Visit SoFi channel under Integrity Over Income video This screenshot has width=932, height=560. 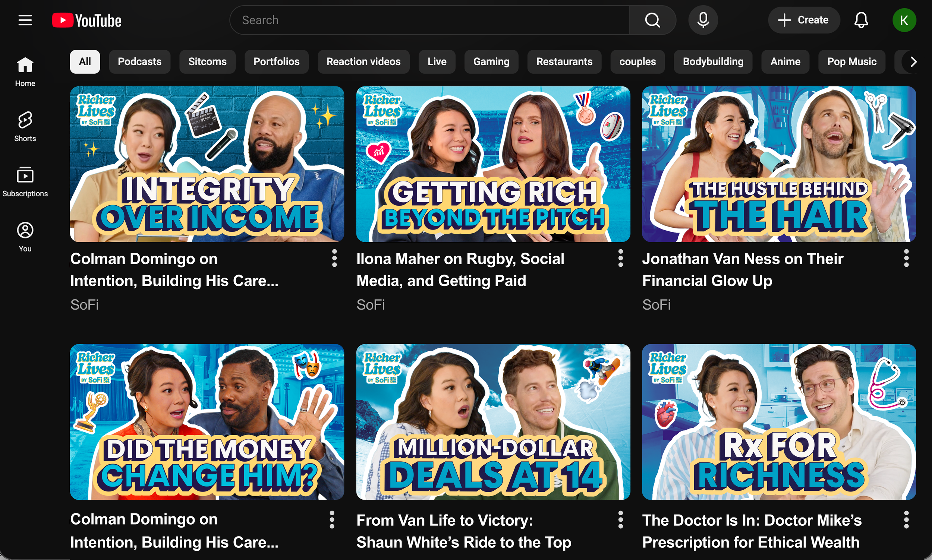[x=85, y=304]
